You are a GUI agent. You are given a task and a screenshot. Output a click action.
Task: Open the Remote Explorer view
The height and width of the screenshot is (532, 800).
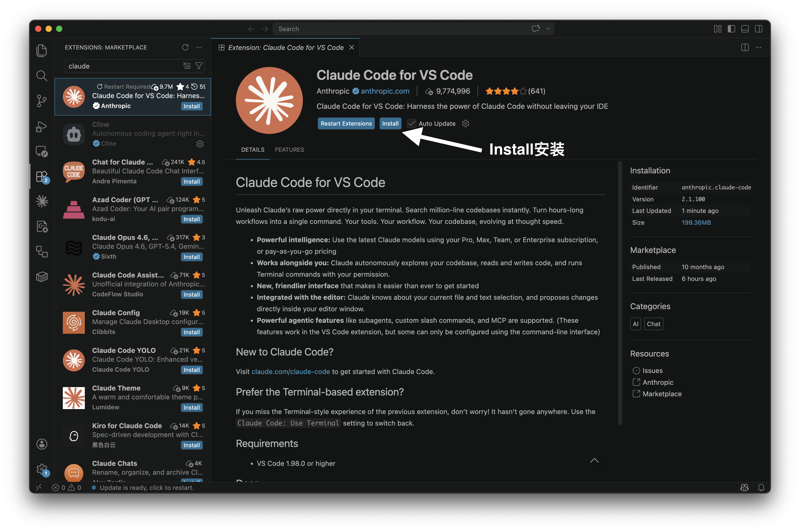coord(42,151)
